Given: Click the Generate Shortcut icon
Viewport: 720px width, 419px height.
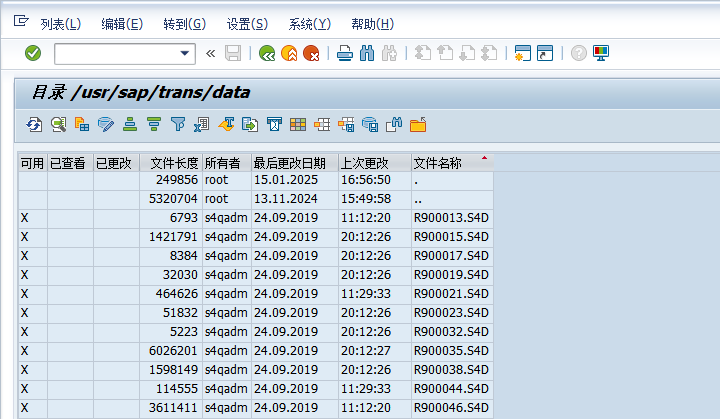Looking at the screenshot, I should click(x=545, y=53).
